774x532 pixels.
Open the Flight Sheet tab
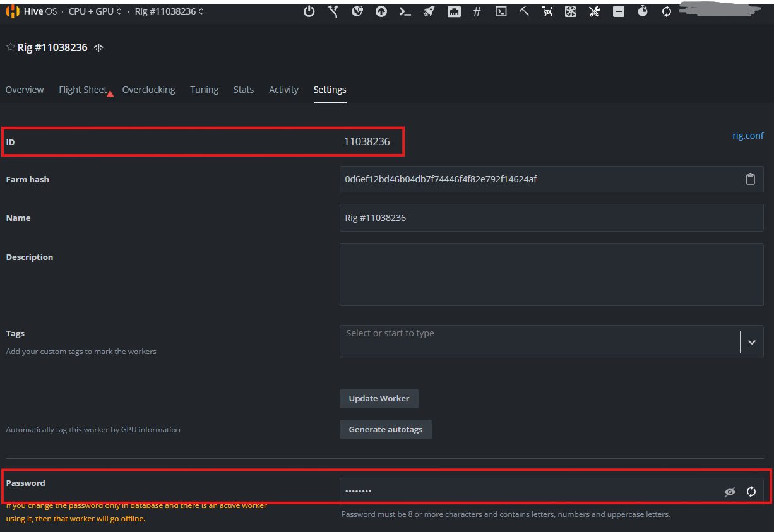83,90
